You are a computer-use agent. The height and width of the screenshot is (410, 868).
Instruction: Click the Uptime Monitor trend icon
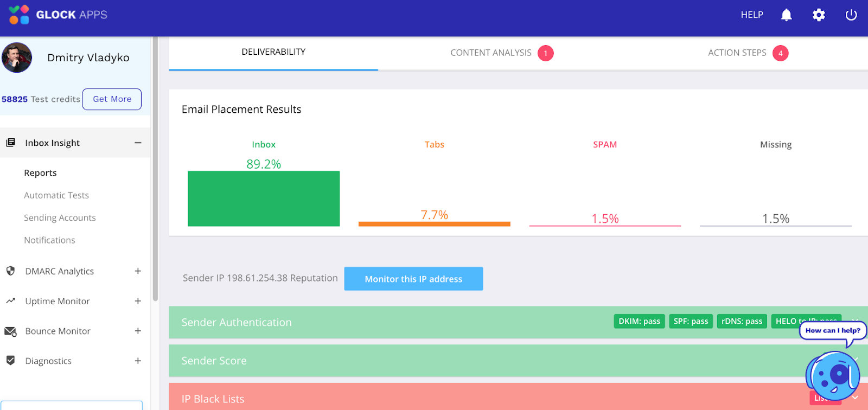coord(10,300)
